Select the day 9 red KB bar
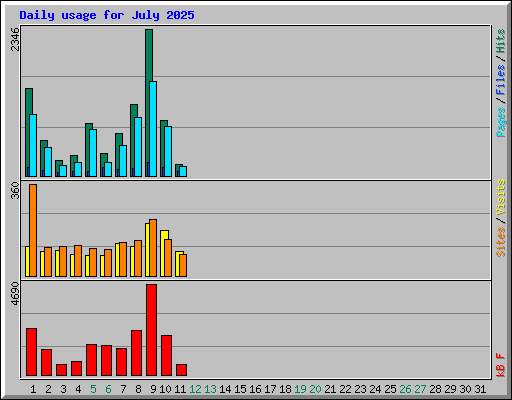The width and height of the screenshot is (512, 400). pyautogui.click(x=151, y=330)
